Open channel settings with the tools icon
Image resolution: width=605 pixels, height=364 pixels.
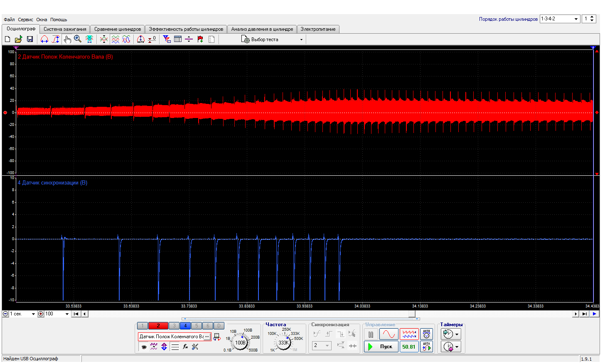click(x=195, y=347)
